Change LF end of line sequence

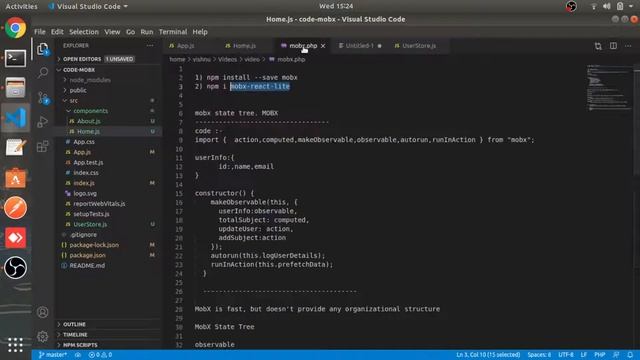[584, 355]
